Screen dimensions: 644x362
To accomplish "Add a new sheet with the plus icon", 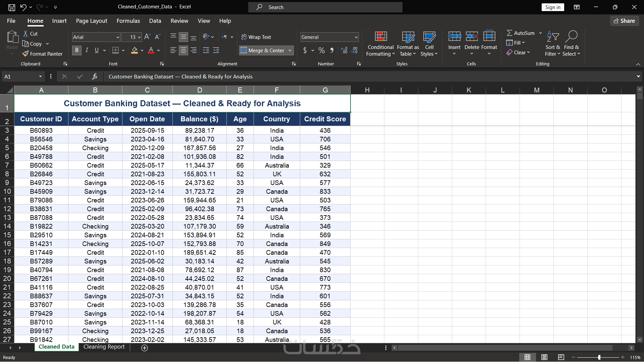I will [145, 348].
